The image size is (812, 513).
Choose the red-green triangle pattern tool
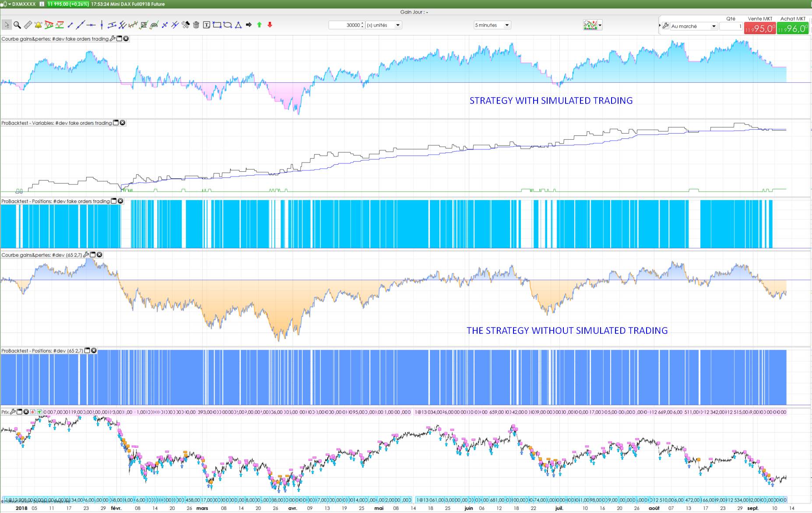point(49,25)
